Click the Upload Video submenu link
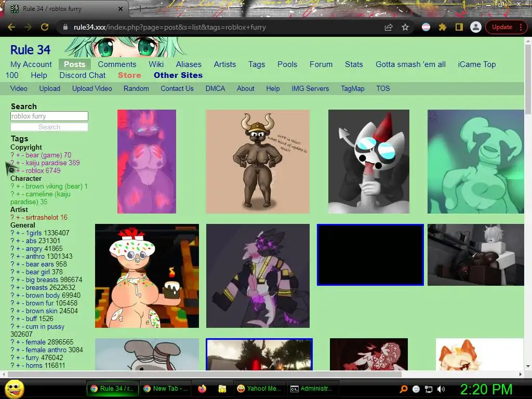This screenshot has width=532, height=399. tap(92, 88)
